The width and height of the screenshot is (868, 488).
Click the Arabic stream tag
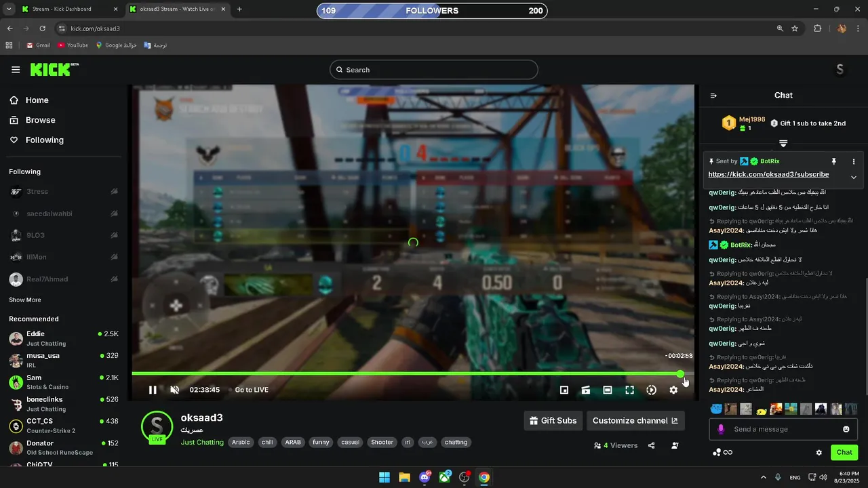(241, 443)
